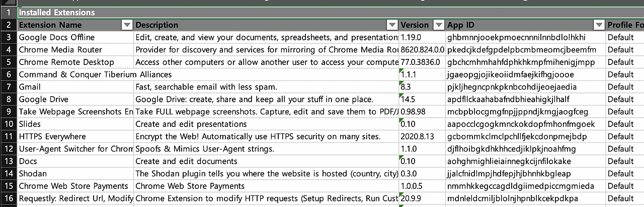Select row header 2
This screenshot has height=207, width=644.
pyautogui.click(x=9, y=25)
